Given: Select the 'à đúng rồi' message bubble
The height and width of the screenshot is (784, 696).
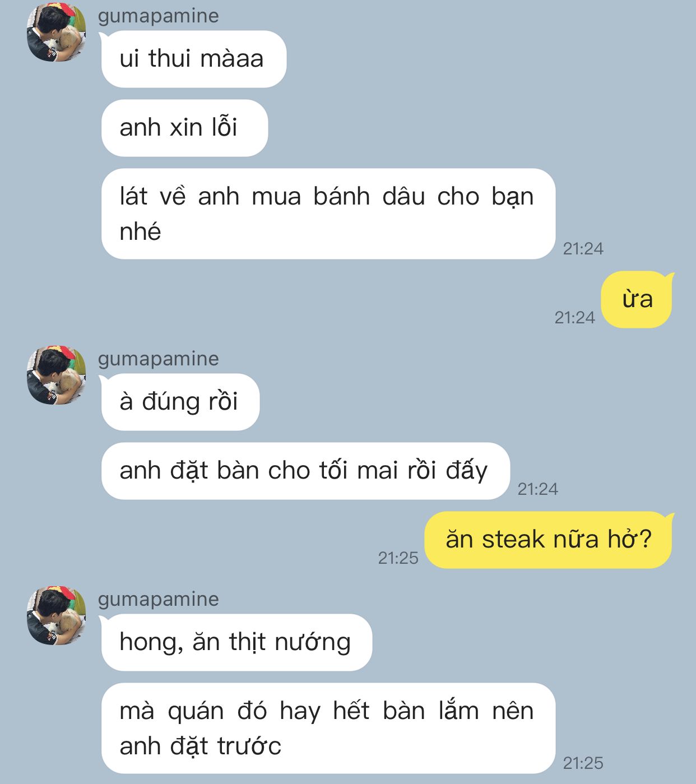Looking at the screenshot, I should [180, 402].
